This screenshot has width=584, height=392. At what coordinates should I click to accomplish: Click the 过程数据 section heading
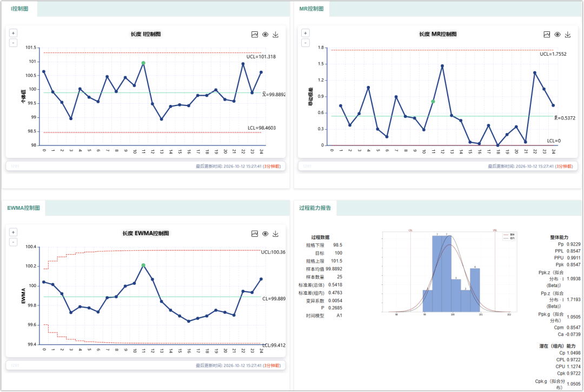[x=320, y=237]
